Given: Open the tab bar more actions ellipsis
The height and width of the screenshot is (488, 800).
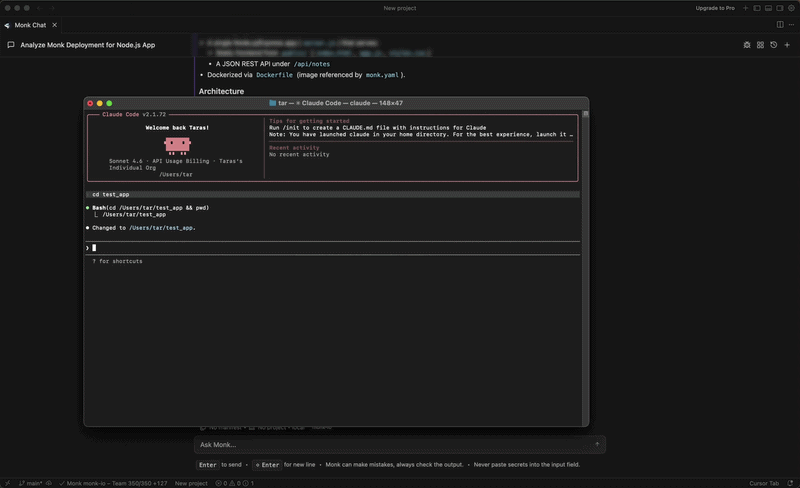Looking at the screenshot, I should pyautogui.click(x=791, y=25).
